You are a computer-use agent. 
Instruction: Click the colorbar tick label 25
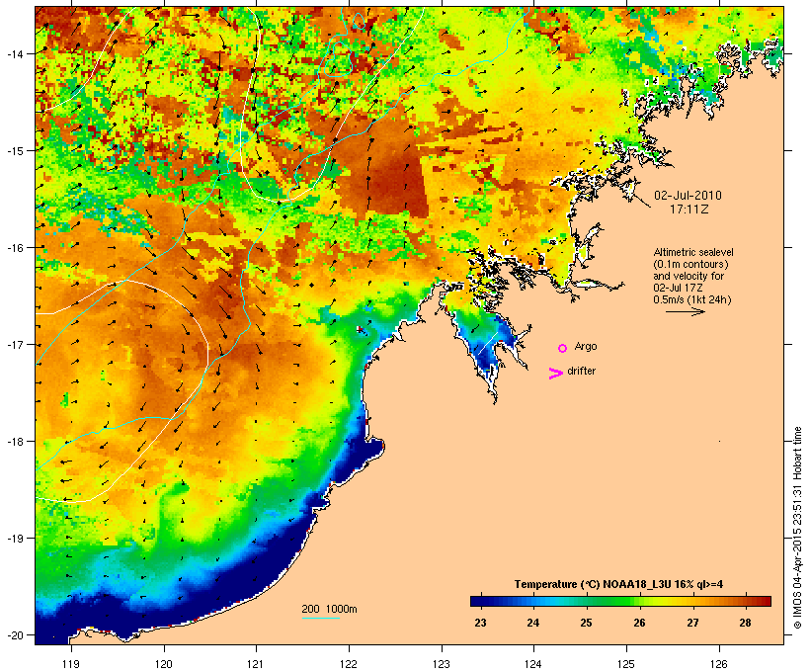point(586,623)
